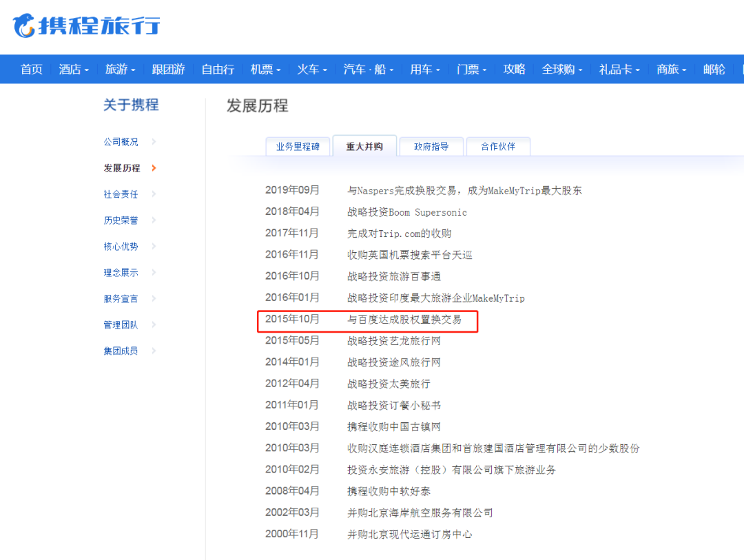Click the 收购英国机票搜索平台天巡 entry
This screenshot has height=560, width=744.
coord(409,255)
